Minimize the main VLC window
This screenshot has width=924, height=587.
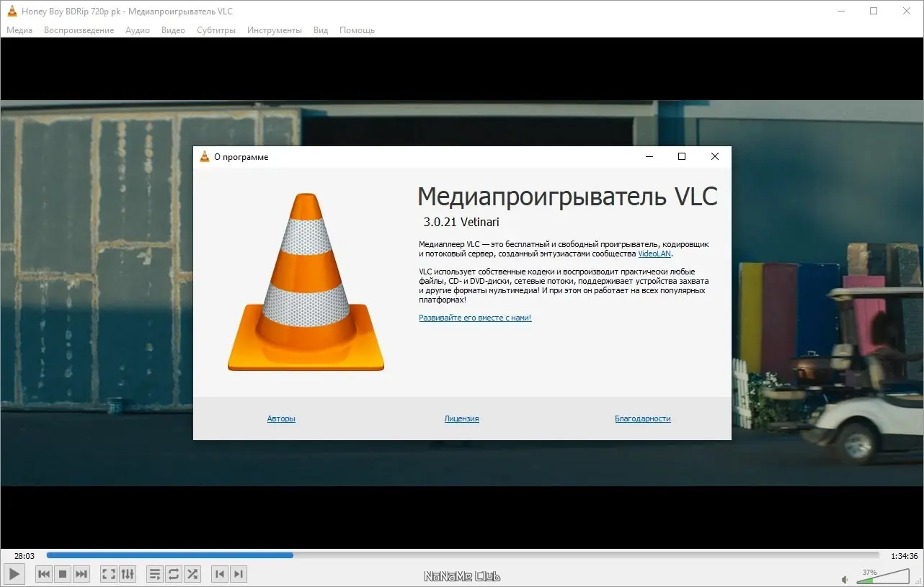840,11
